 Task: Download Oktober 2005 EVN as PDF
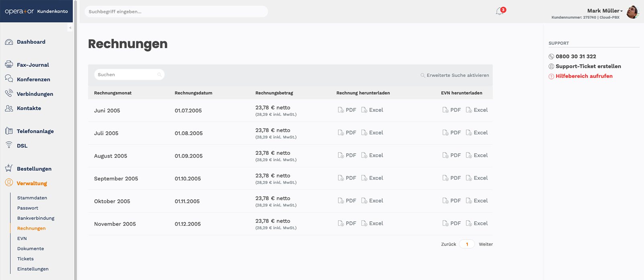coord(451,201)
